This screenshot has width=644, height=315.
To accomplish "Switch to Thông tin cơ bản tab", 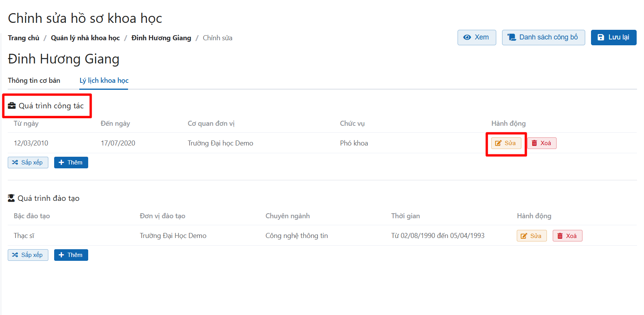I will (x=34, y=80).
